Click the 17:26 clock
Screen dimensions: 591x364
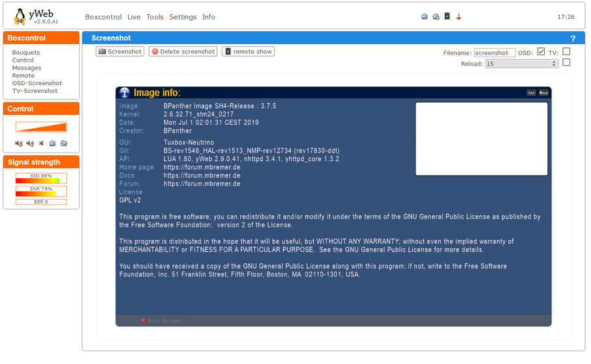(x=566, y=17)
